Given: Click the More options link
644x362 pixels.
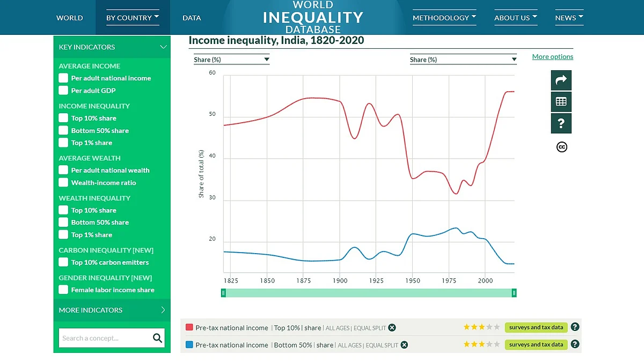Looking at the screenshot, I should [552, 57].
